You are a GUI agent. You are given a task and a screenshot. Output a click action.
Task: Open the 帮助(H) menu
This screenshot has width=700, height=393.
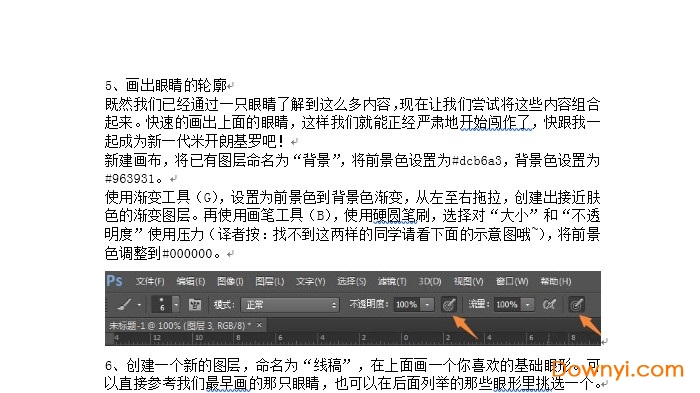556,281
